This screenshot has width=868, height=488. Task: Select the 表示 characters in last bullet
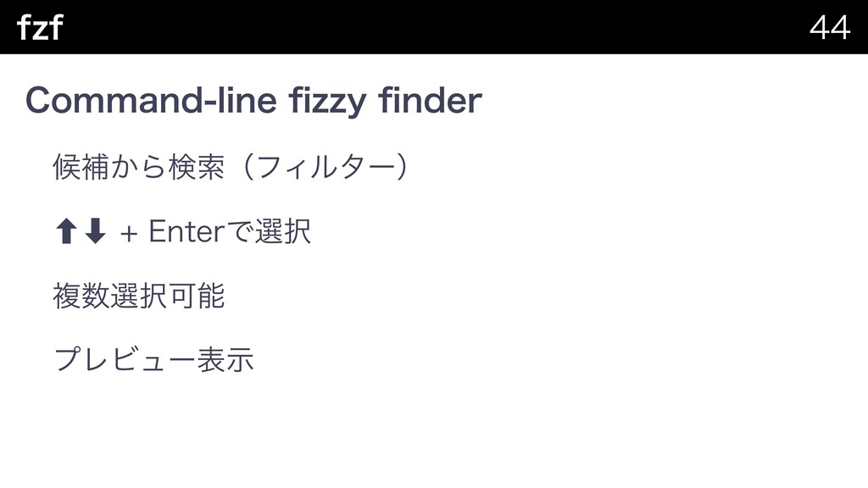click(225, 359)
